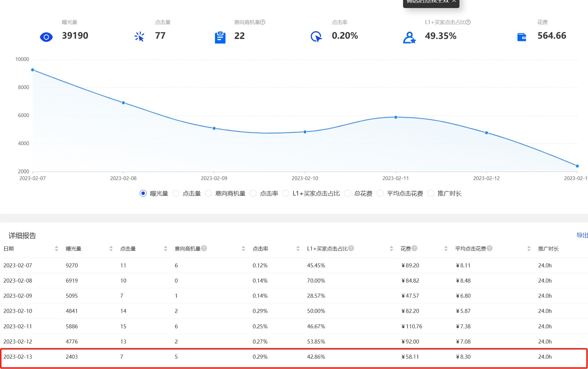Open help for L1+买家点击占比 summary metric

pos(468,22)
